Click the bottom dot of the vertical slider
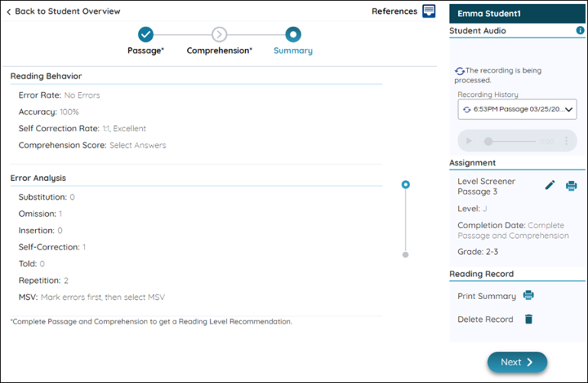588x383 pixels. point(405,255)
